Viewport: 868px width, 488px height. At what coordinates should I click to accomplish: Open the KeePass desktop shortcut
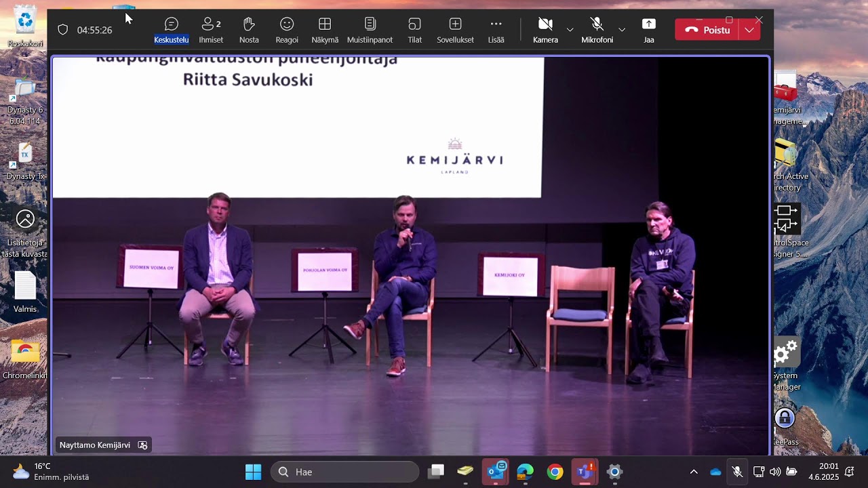tap(785, 427)
